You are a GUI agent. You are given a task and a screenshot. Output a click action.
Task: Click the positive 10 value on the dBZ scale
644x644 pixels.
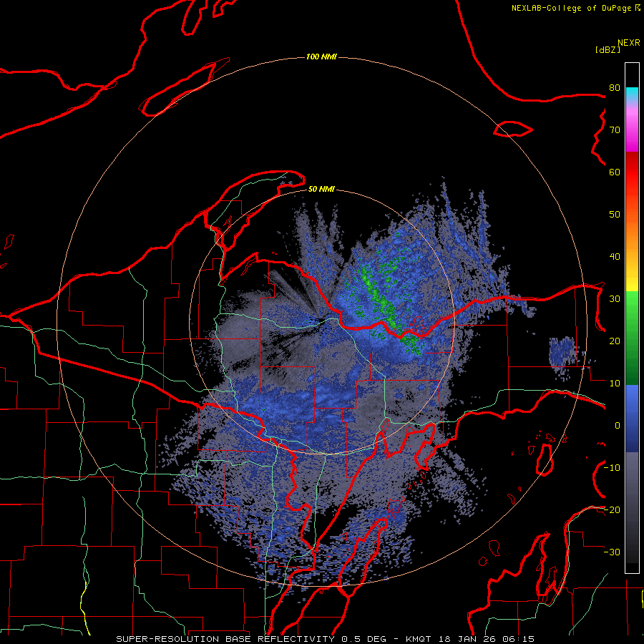pyautogui.click(x=615, y=384)
